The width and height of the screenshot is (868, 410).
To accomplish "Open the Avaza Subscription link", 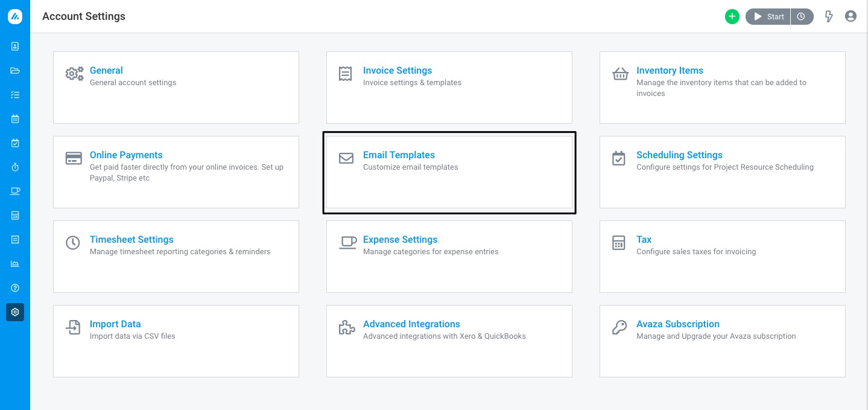I will point(678,324).
